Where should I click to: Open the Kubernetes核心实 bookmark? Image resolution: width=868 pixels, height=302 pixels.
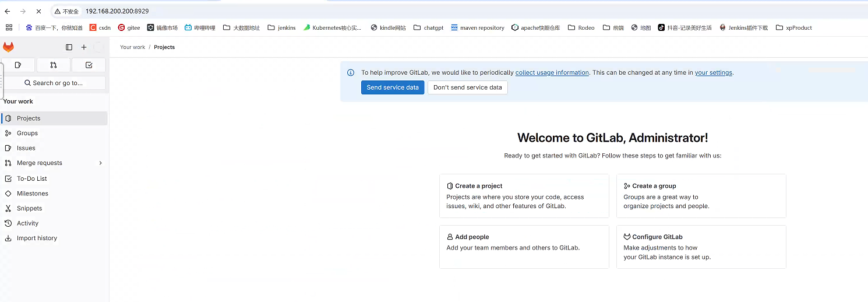tap(333, 27)
